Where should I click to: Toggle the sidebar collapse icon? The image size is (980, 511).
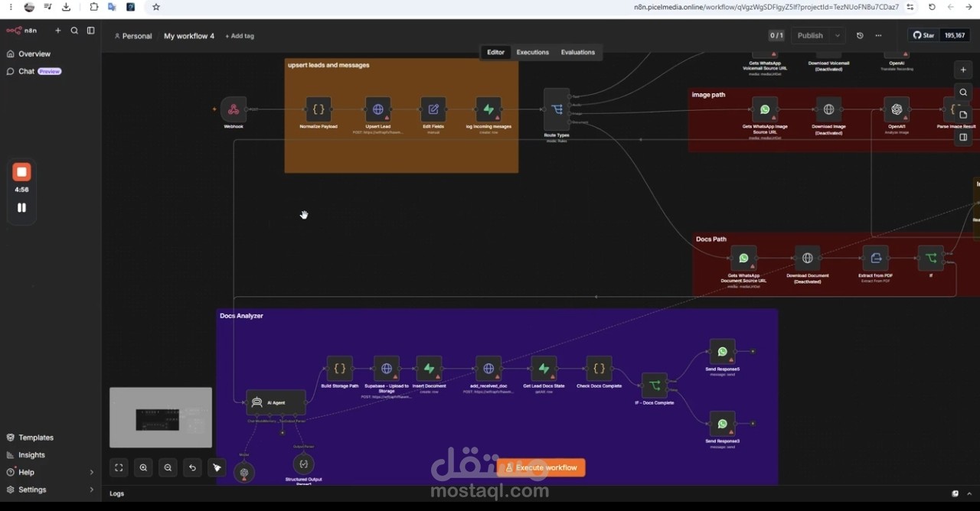point(90,31)
